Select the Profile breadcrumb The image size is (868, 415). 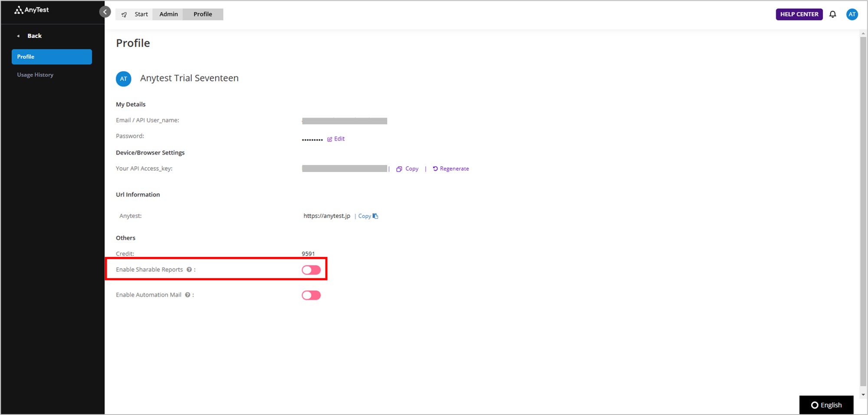(203, 14)
